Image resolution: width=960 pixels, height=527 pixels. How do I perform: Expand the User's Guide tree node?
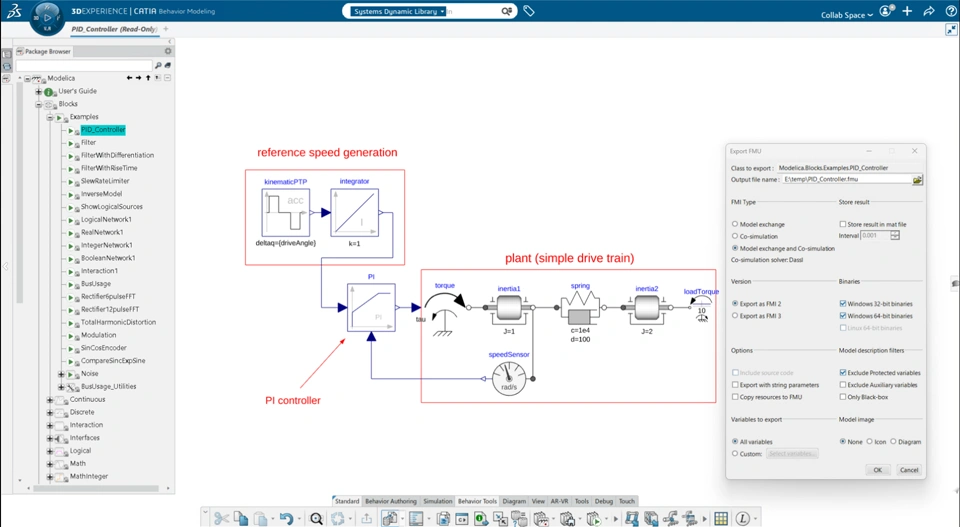(39, 91)
